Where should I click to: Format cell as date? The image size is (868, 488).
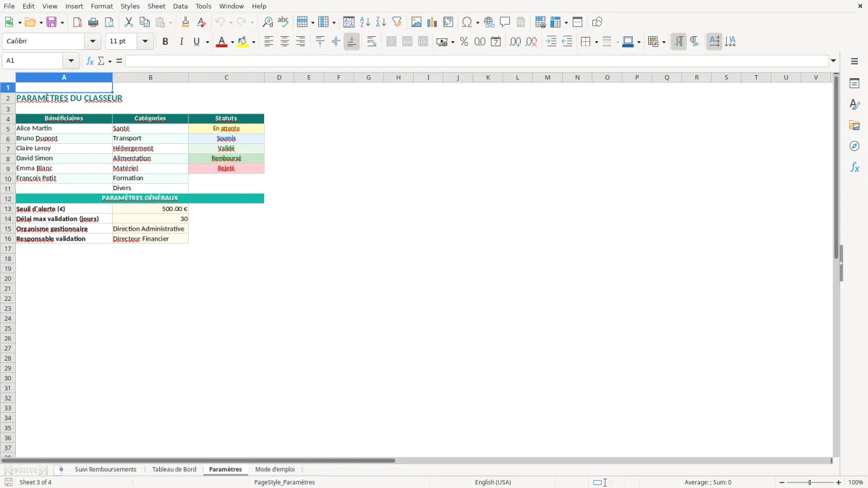click(495, 42)
